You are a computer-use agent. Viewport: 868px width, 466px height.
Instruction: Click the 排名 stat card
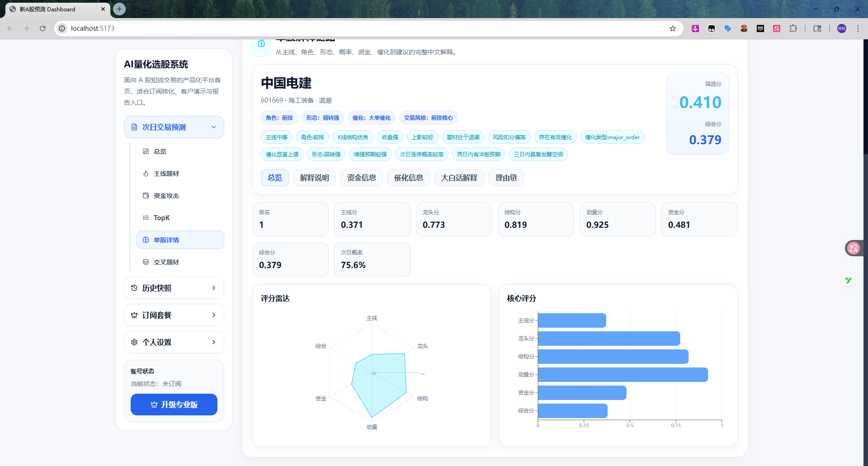pos(290,219)
